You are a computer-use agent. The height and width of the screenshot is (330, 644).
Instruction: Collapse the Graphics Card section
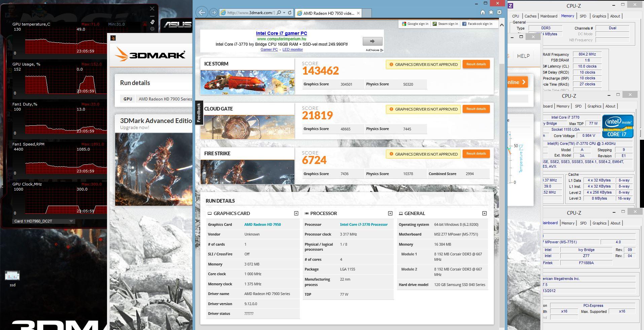coord(296,213)
